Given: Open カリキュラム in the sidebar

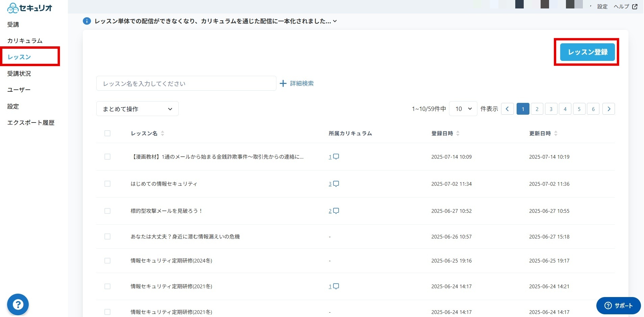Looking at the screenshot, I should click(x=25, y=41).
